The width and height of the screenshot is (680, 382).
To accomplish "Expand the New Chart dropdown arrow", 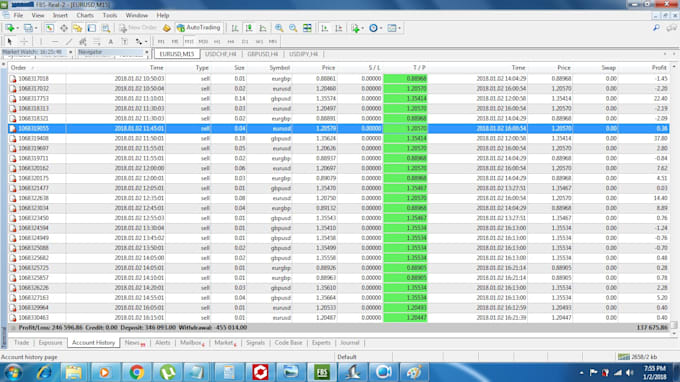I will (17, 28).
